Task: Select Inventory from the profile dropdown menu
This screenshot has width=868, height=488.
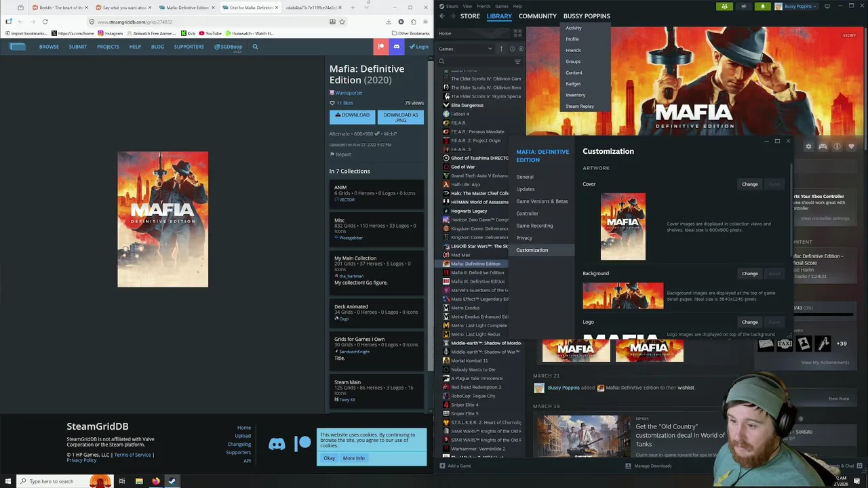Action: pos(575,95)
